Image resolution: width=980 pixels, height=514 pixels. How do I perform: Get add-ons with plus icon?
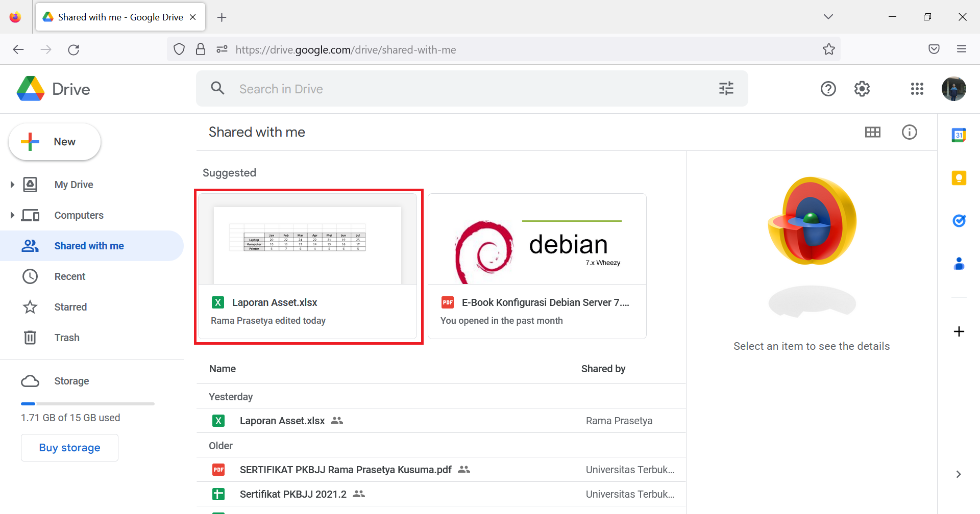click(x=959, y=331)
